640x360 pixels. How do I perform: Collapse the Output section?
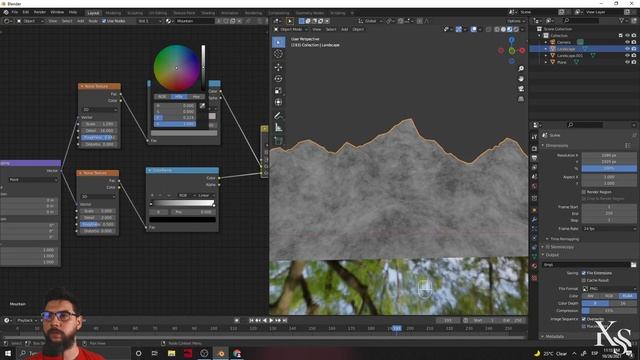pos(551,255)
